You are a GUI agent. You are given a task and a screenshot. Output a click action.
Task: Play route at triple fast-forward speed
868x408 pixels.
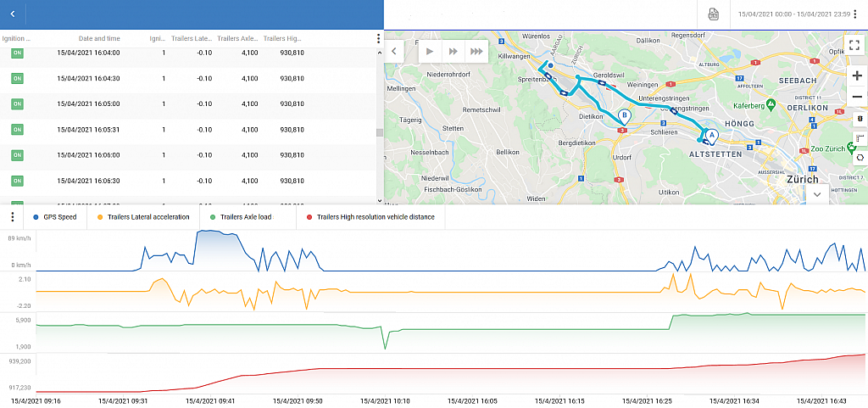(x=477, y=52)
